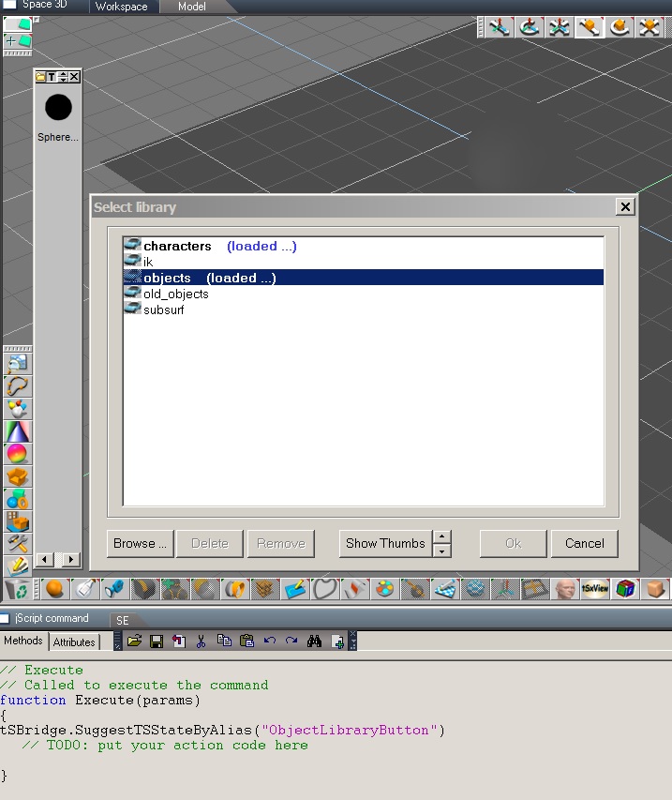Click the tSxView icon
The image size is (672, 800).
595,589
